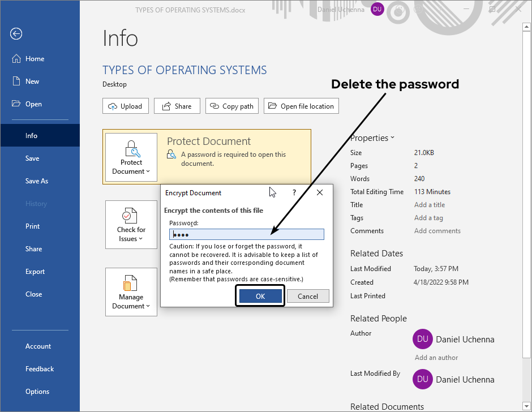
Task: Expand the Properties dropdown
Action: pyautogui.click(x=392, y=138)
